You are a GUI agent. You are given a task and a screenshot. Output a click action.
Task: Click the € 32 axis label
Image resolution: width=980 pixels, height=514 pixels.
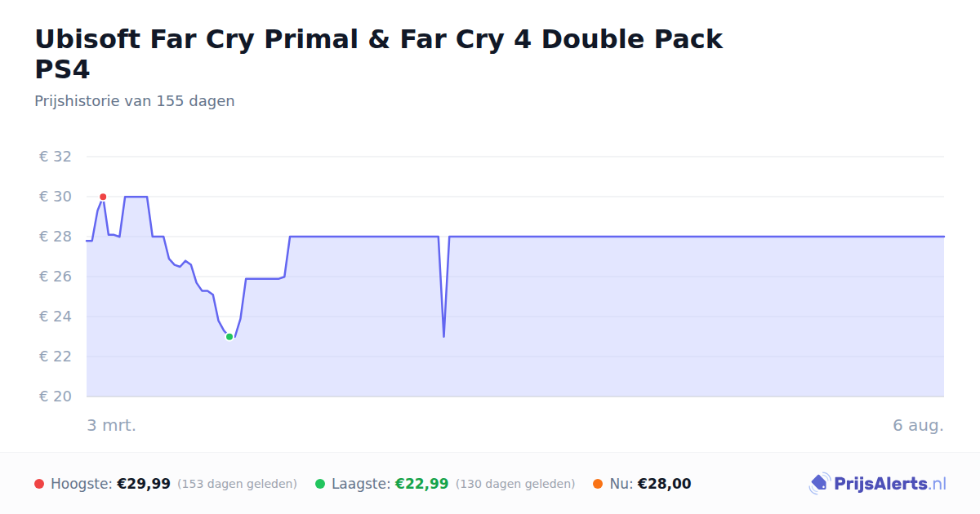tap(56, 157)
